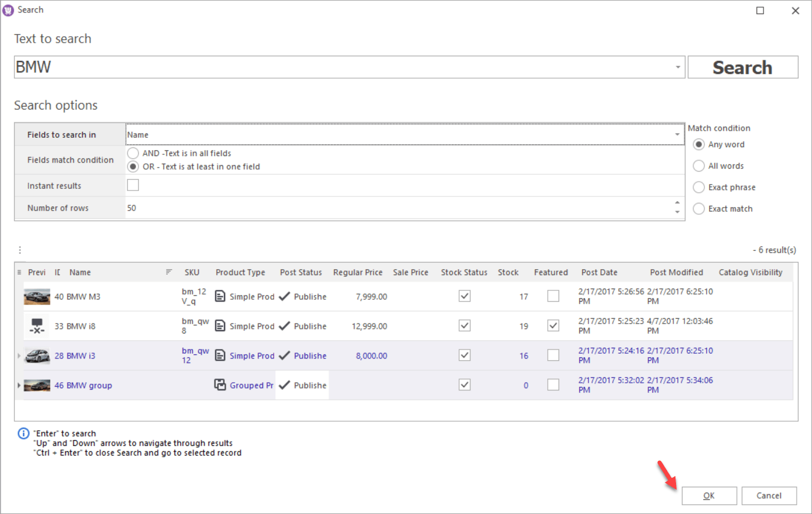Click the OK button

(x=709, y=496)
